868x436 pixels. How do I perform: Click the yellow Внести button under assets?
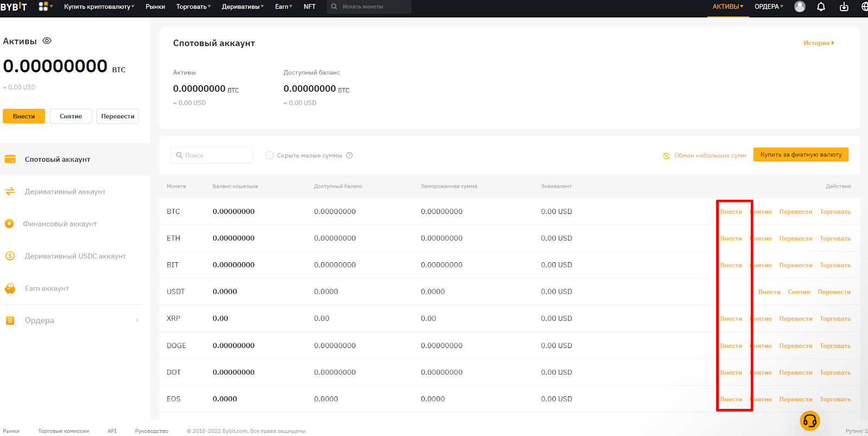tap(24, 116)
